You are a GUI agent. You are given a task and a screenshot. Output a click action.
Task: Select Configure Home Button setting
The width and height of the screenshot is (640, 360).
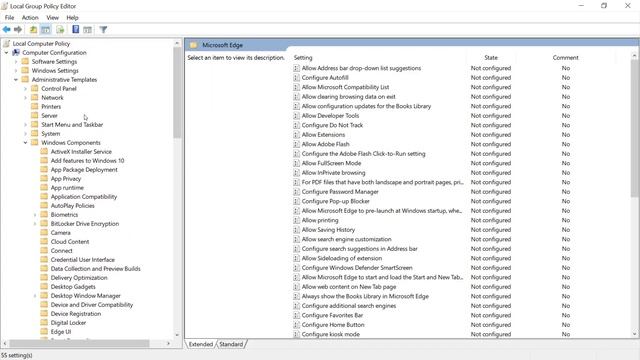click(x=333, y=324)
